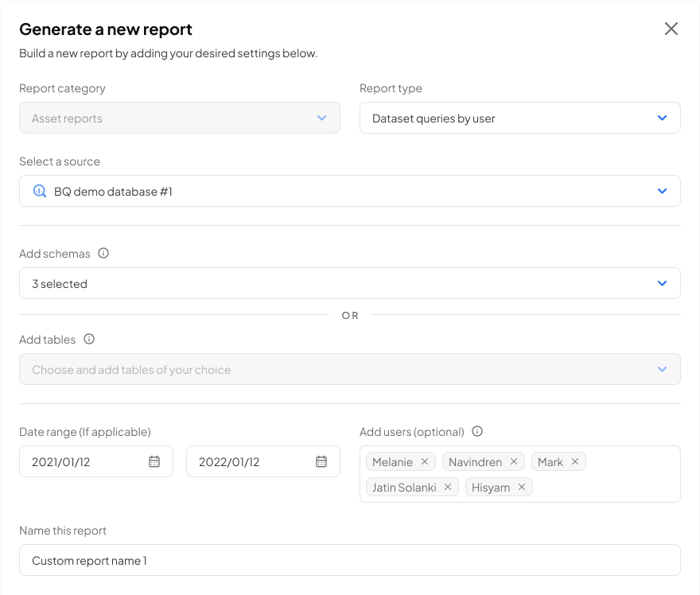
Task: Click the info icon next to Add schemas
Action: [x=103, y=254]
